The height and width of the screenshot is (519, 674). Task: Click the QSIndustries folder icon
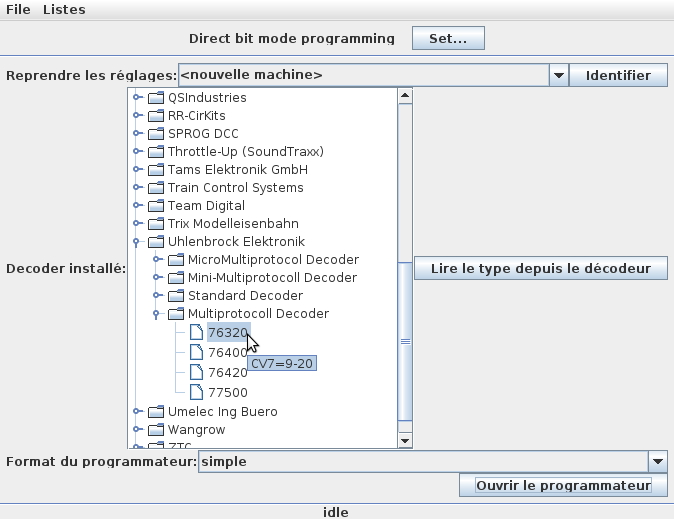pos(156,98)
